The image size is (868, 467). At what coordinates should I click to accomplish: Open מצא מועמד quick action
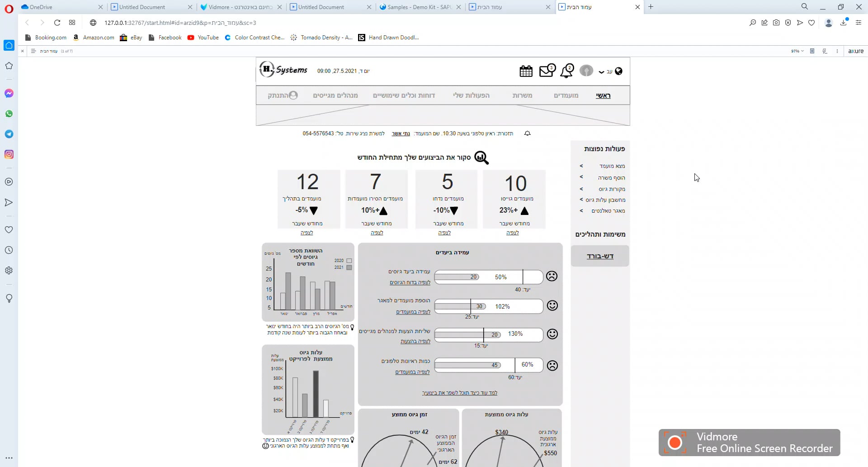pyautogui.click(x=612, y=166)
